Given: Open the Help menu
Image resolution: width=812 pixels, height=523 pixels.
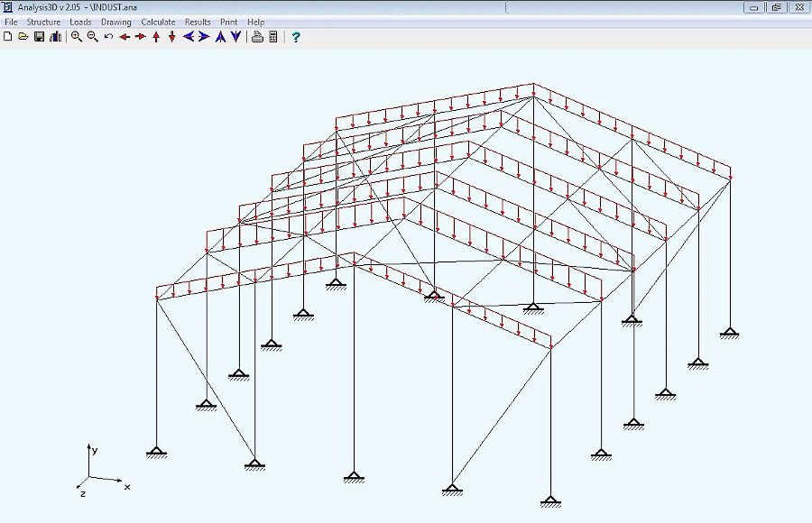Looking at the screenshot, I should point(256,22).
